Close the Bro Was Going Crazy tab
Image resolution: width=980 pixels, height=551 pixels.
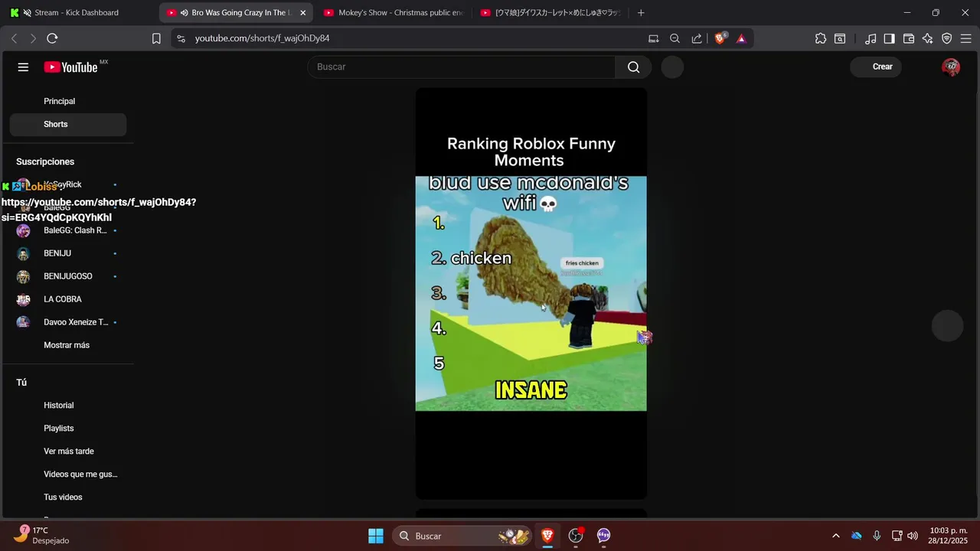click(x=302, y=12)
